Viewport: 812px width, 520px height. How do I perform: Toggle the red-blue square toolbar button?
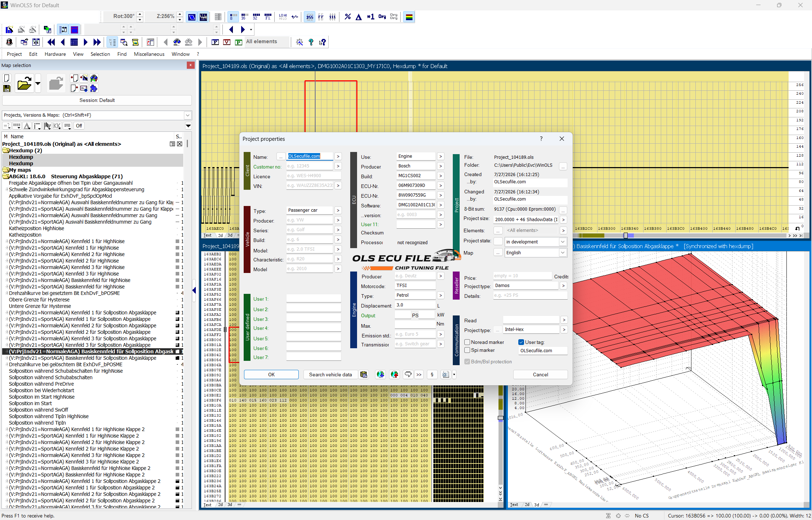click(x=75, y=30)
